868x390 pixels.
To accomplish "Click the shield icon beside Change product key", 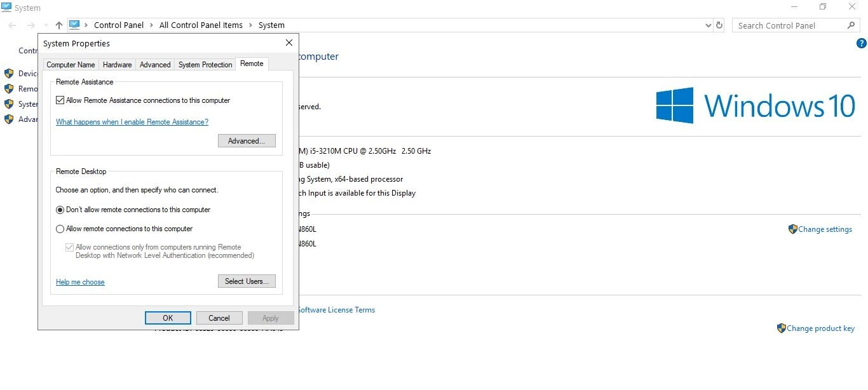I will tap(781, 328).
